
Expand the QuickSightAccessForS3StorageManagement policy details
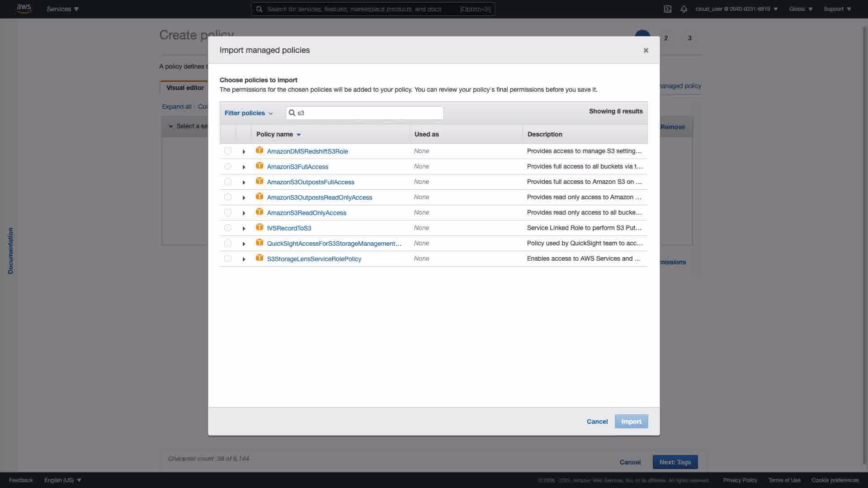click(x=244, y=244)
